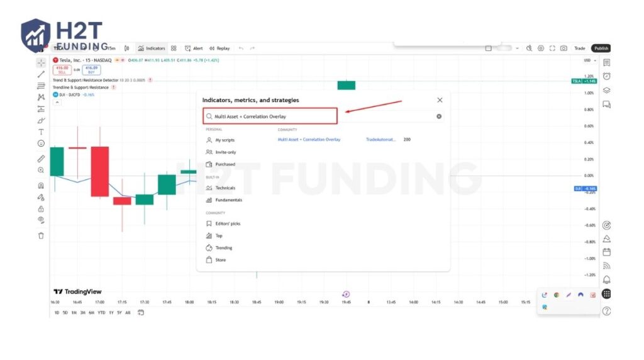Select the ruler measure tool
The width and height of the screenshot is (644, 360).
pyautogui.click(x=41, y=159)
